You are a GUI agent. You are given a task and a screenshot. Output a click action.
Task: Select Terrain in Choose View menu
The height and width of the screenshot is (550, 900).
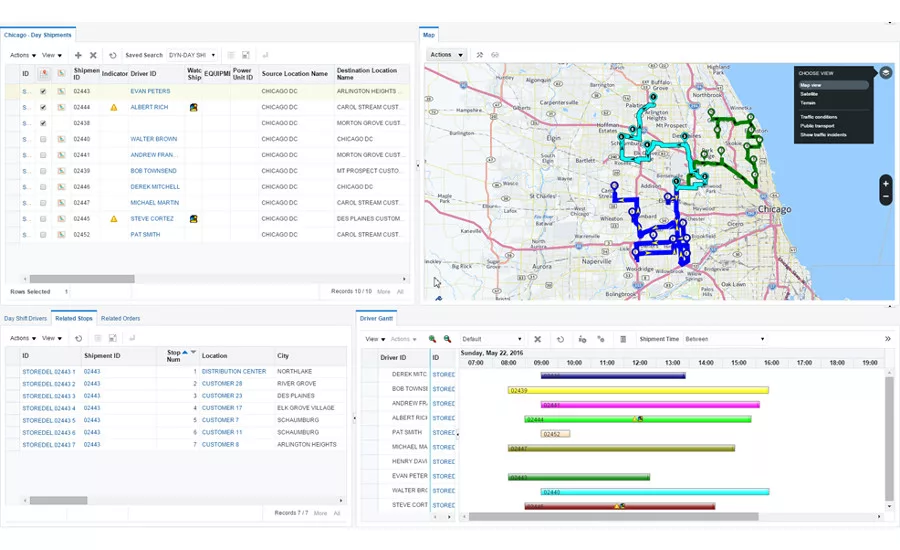808,103
